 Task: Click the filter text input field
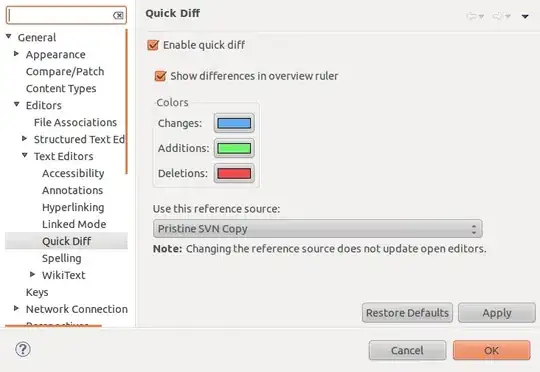[61, 16]
